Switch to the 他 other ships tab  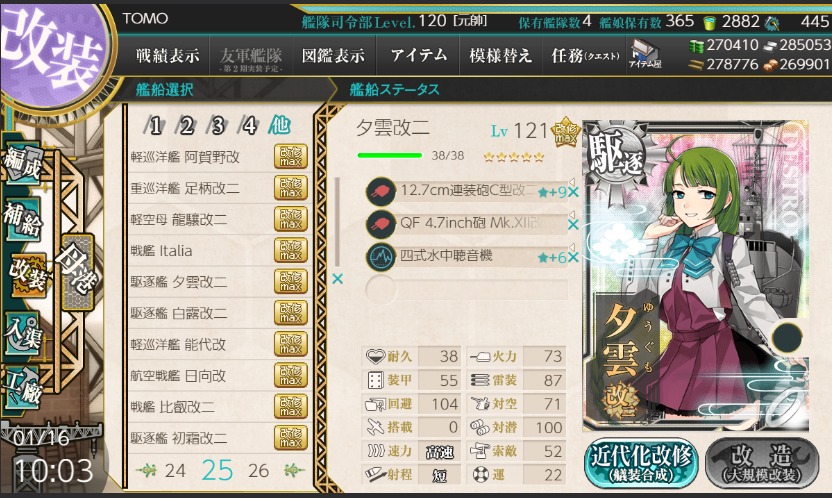tap(280, 125)
